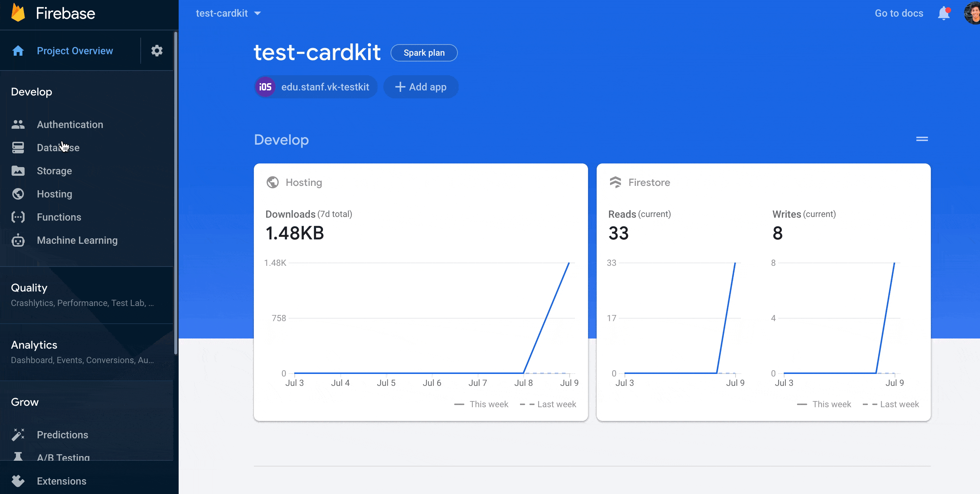Select Hosting in the sidebar

coord(54,194)
